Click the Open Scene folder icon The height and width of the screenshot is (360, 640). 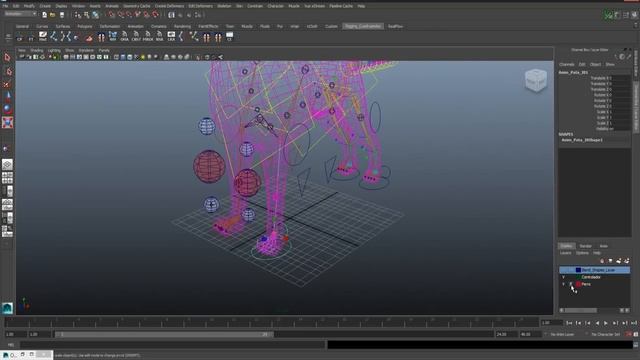[x=53, y=15]
